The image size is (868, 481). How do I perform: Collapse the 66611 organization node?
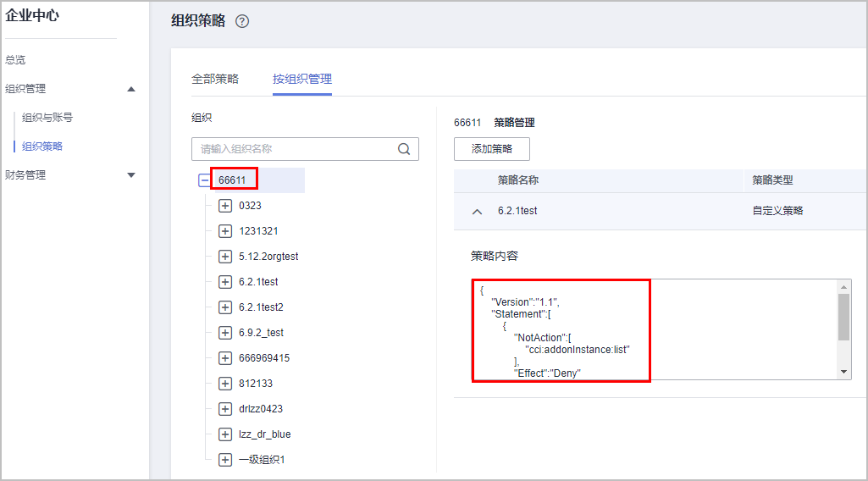pos(204,180)
